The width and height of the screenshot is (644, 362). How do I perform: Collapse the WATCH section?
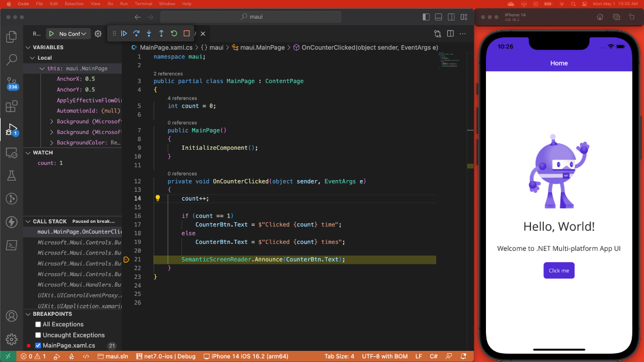(28, 153)
